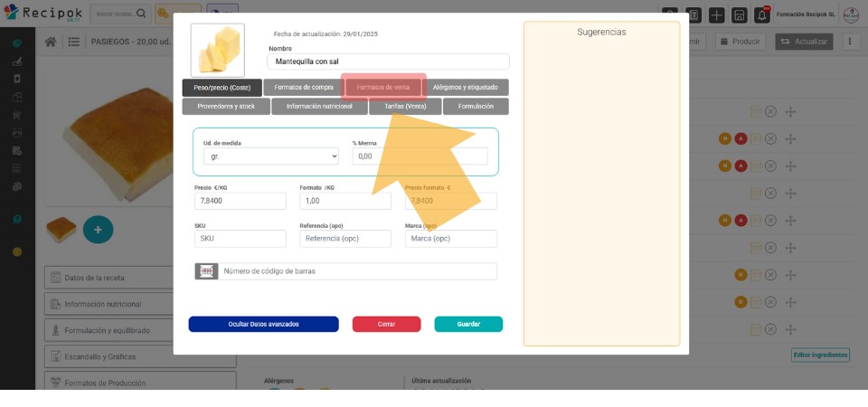Open Datos de la receta section
Viewport: 868px width, 407px height.
140,278
